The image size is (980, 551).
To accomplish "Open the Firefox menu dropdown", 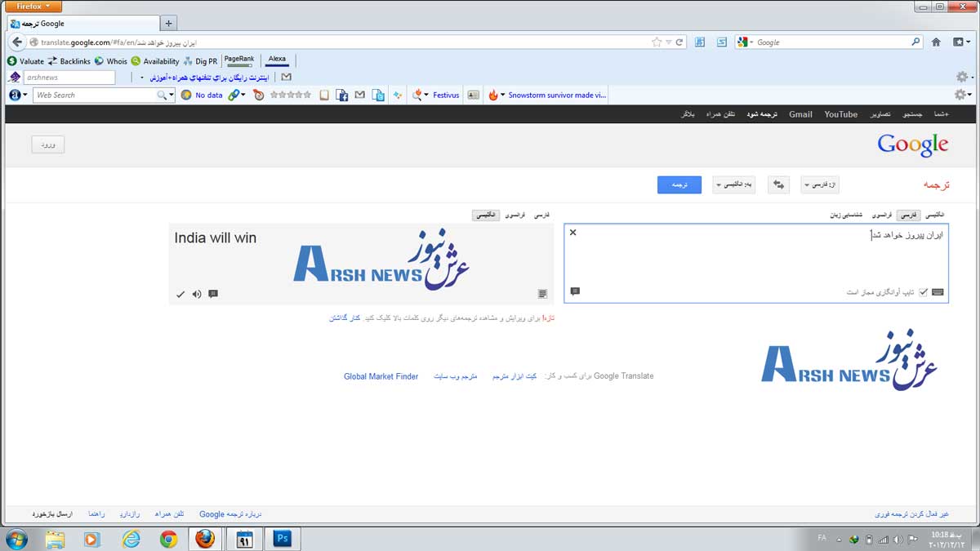I will coord(33,7).
